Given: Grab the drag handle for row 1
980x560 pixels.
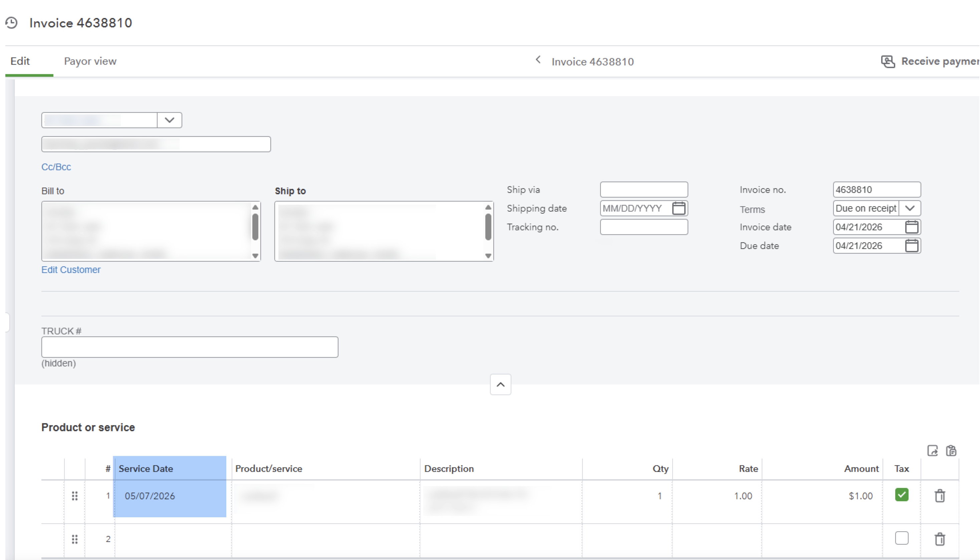Looking at the screenshot, I should pyautogui.click(x=75, y=496).
